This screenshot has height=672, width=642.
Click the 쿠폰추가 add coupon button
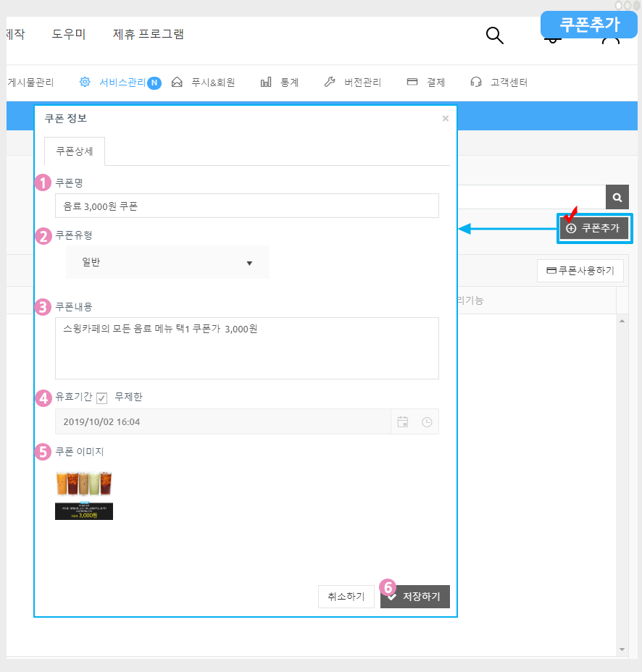594,228
